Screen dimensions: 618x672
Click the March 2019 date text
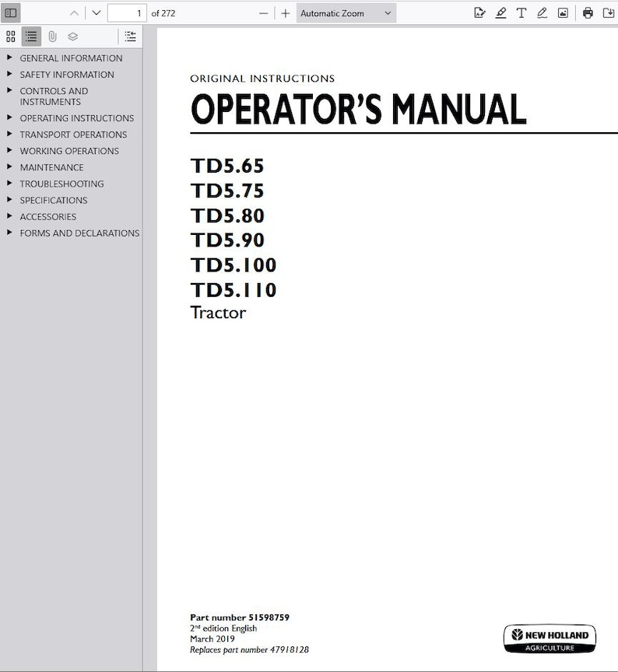[x=212, y=639]
